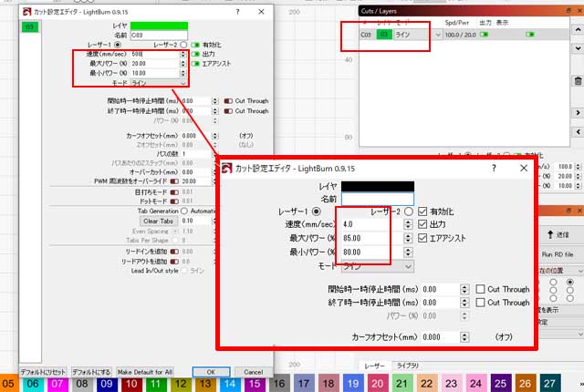584x392 pixels.
Task: Adjust 最大パワー stepper in left dialog
Action: pyautogui.click(x=182, y=64)
